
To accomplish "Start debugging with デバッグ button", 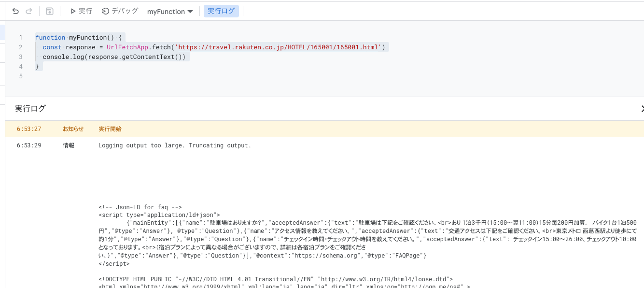I will click(x=120, y=11).
